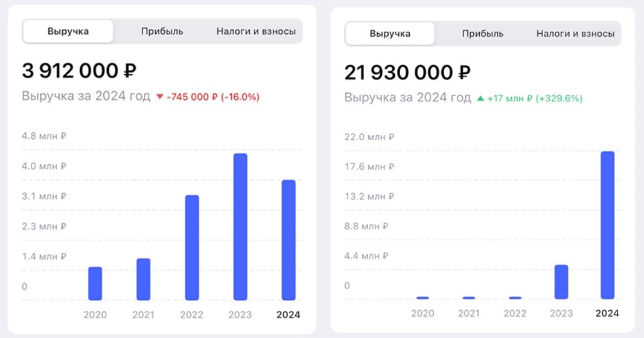Open Налоги и взносы tab in 21 930 000 ₽ card

pos(575,34)
